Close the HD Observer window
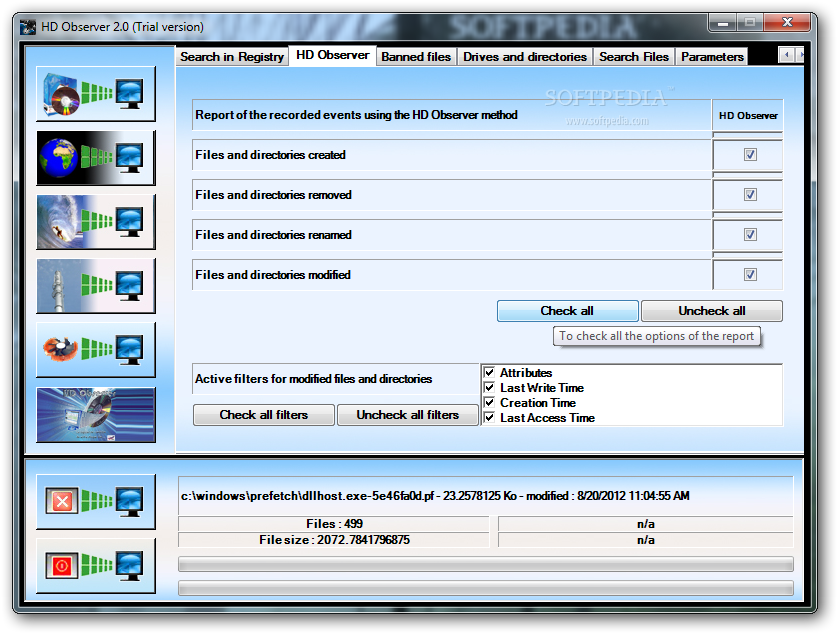 [787, 23]
